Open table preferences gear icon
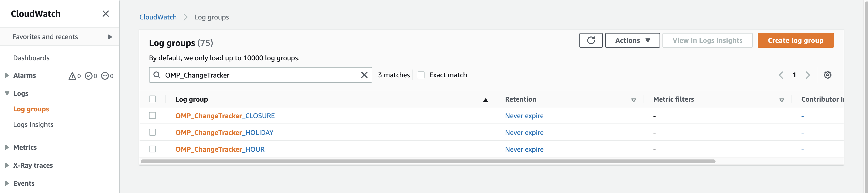The width and height of the screenshot is (868, 193). pyautogui.click(x=827, y=75)
